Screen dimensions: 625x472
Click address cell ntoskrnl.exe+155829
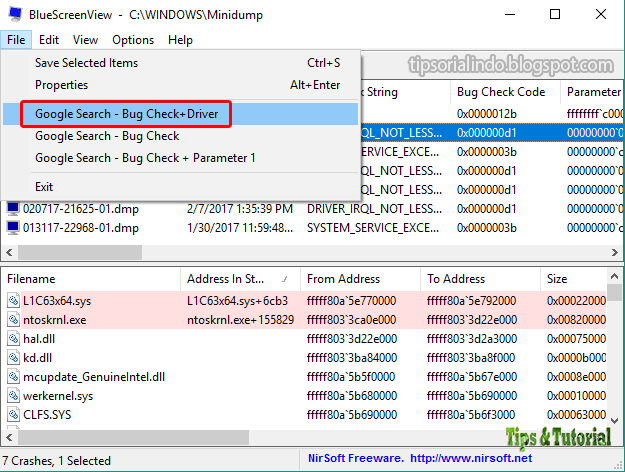tap(240, 320)
